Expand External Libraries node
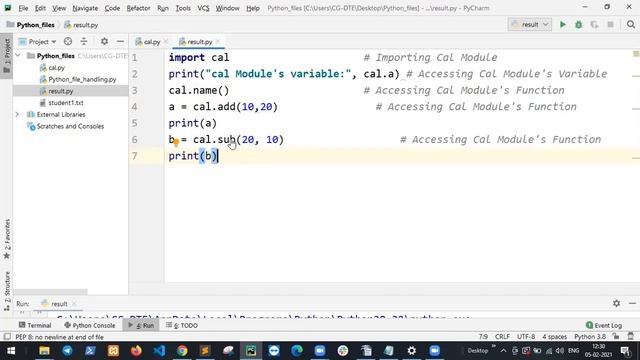 pos(17,114)
